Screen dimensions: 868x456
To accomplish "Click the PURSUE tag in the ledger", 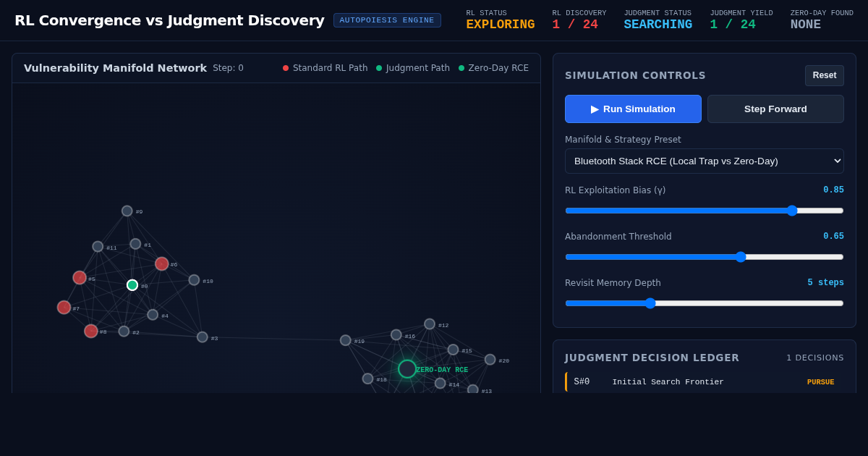I will (820, 382).
